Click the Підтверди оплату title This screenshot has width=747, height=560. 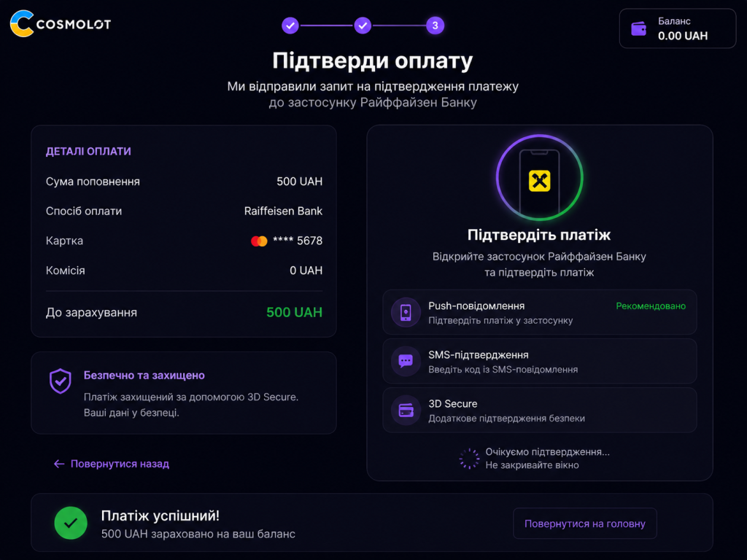point(373,61)
